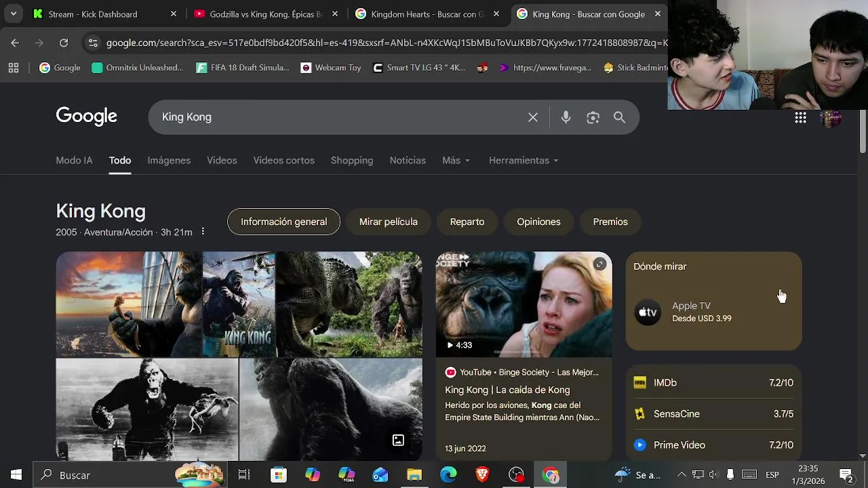The height and width of the screenshot is (488, 868).
Task: Close the Kingdom Hearts tab
Action: (496, 14)
